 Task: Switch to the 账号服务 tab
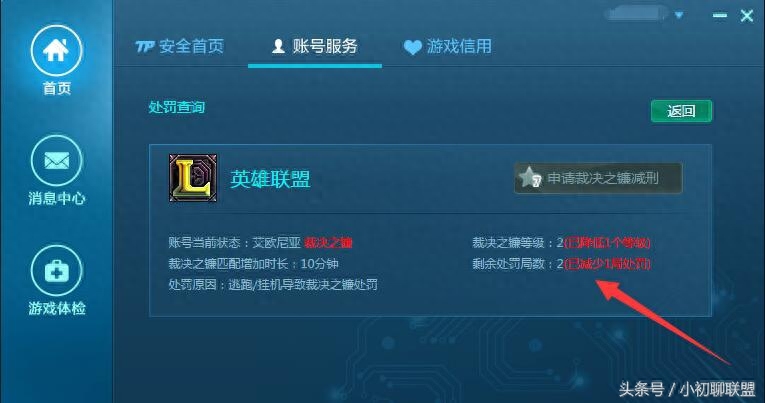click(x=315, y=47)
